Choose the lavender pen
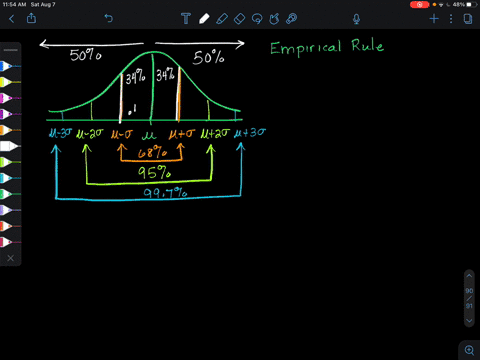This screenshot has height=360, width=480. [x=10, y=210]
